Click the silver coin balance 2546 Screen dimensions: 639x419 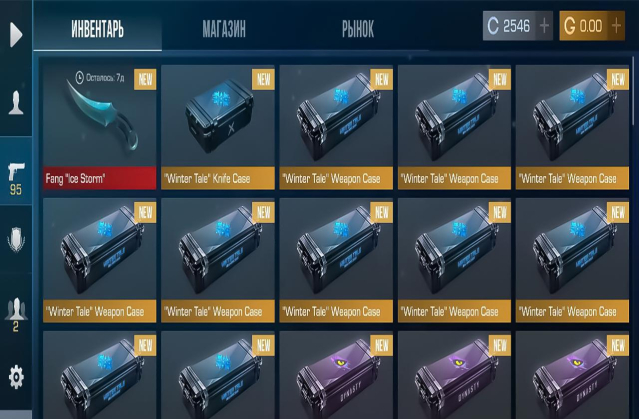click(x=509, y=26)
